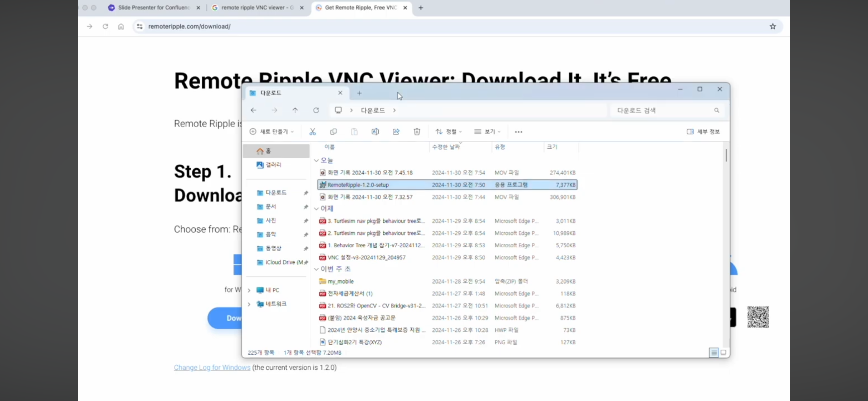Expand the 네트워크 tree node

(x=249, y=304)
